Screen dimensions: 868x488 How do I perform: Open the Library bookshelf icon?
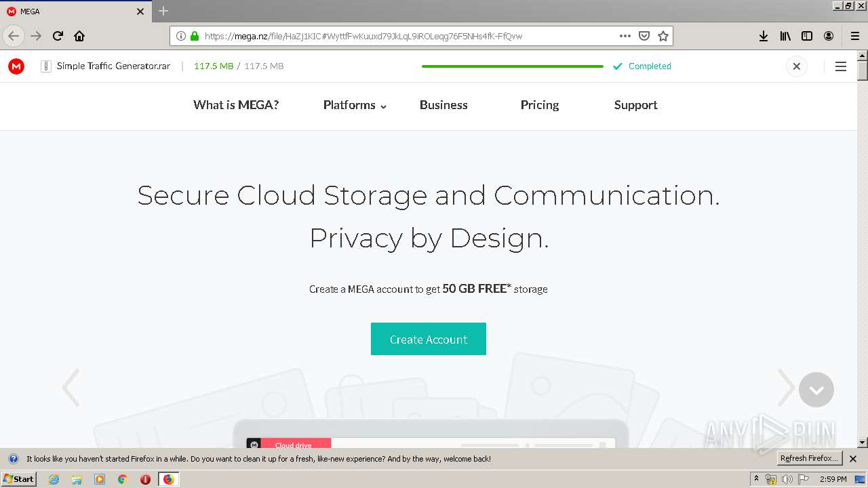click(x=785, y=36)
